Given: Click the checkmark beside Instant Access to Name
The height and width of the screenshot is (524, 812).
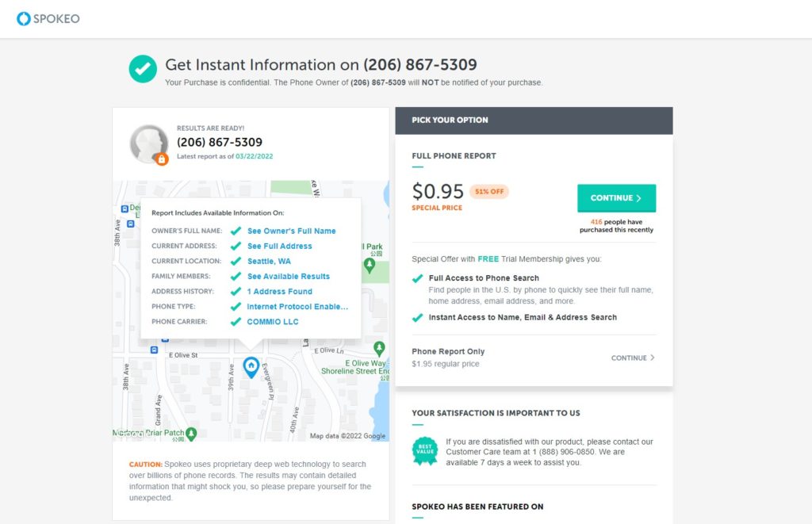Looking at the screenshot, I should (x=418, y=317).
